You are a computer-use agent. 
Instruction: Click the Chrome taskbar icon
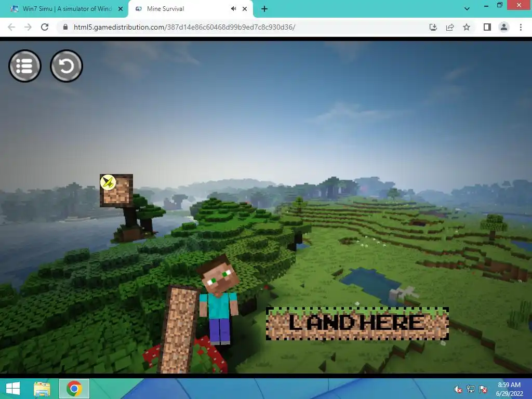74,389
